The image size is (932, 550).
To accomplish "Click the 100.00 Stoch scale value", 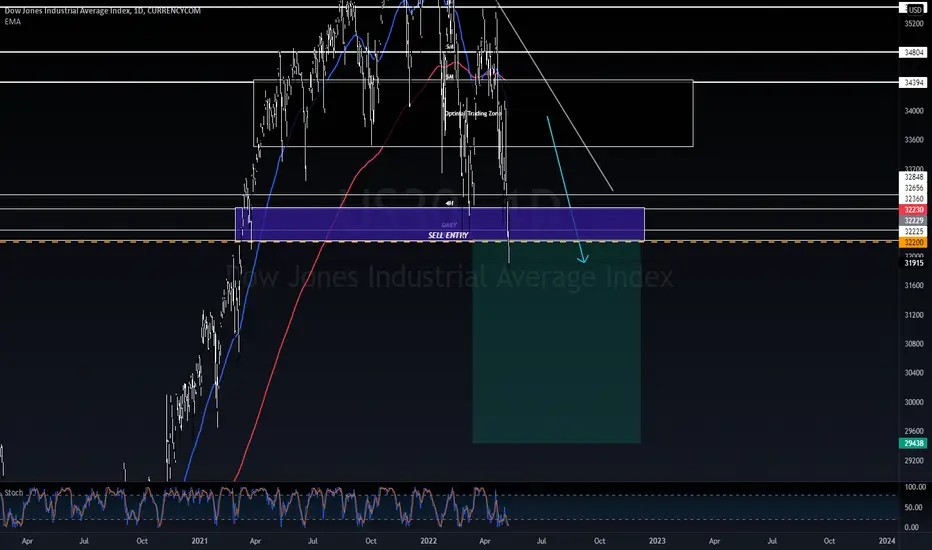I will click(x=915, y=487).
